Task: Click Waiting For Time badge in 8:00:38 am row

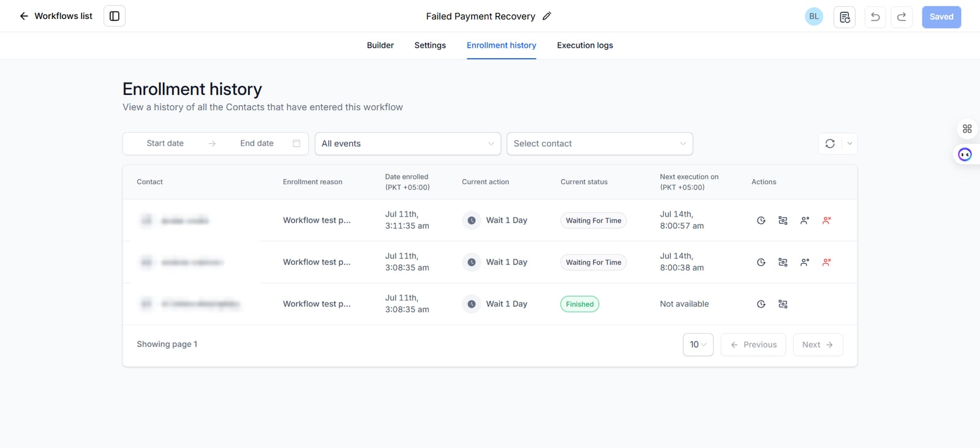Action: 594,262
